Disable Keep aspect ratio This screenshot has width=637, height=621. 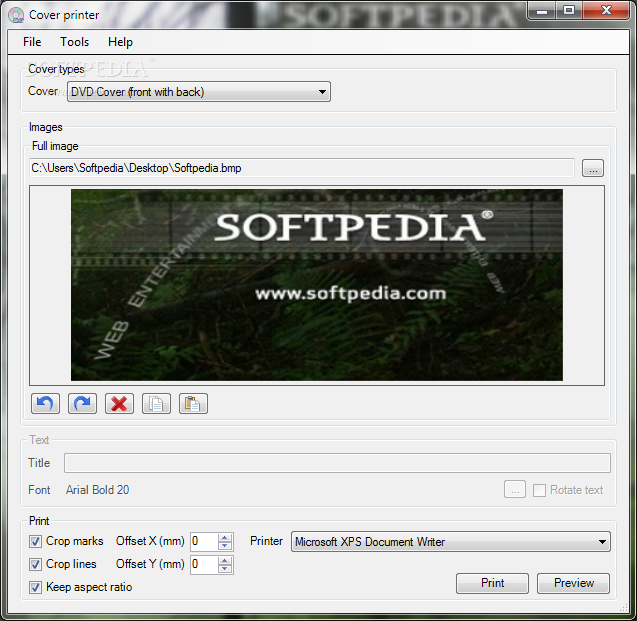(35, 587)
